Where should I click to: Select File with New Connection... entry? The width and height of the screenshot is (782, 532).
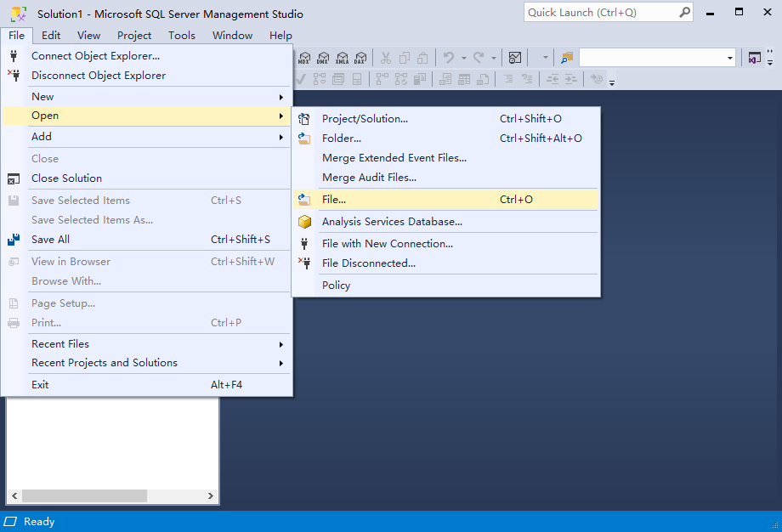pos(387,244)
